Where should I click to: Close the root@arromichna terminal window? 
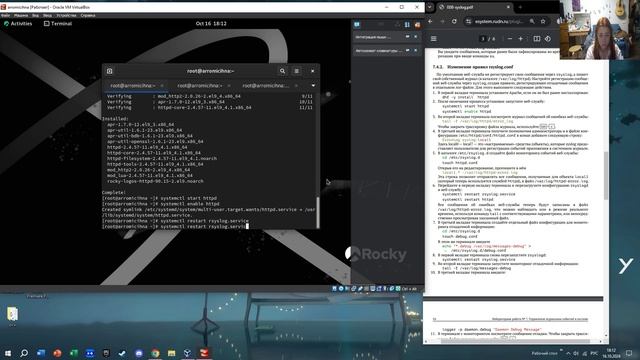(x=313, y=71)
